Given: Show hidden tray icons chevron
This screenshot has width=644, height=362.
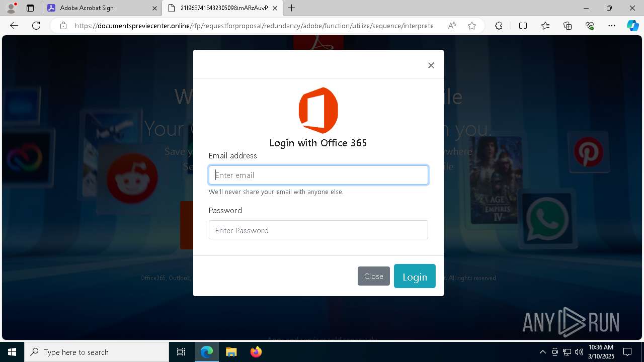Looking at the screenshot, I should pyautogui.click(x=542, y=352).
